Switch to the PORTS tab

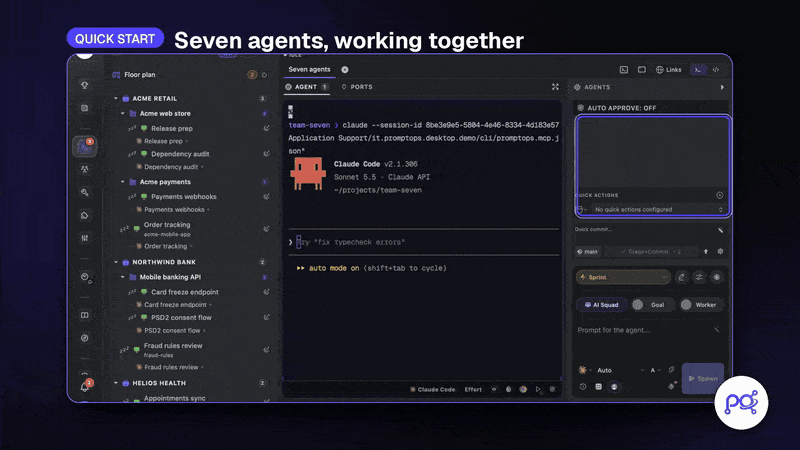(357, 87)
